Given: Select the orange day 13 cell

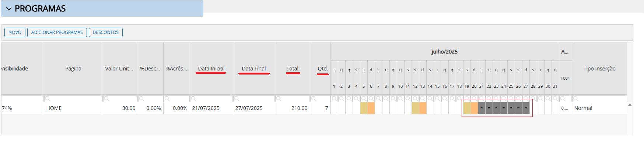Looking at the screenshot, I should pyautogui.click(x=423, y=108).
